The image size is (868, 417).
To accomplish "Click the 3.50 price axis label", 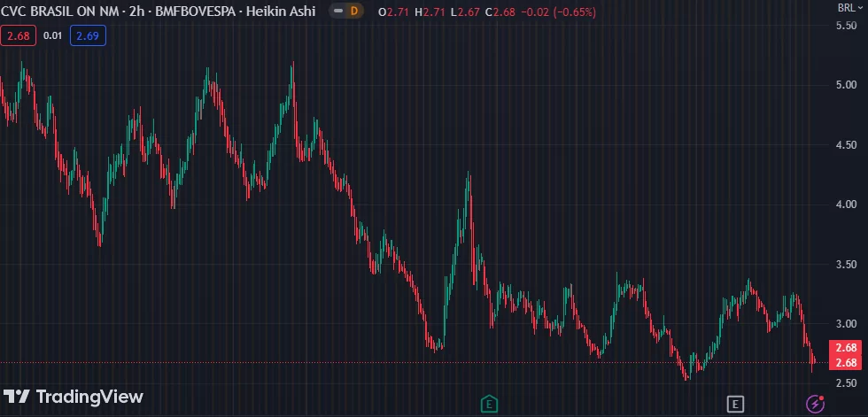I will (x=847, y=265).
